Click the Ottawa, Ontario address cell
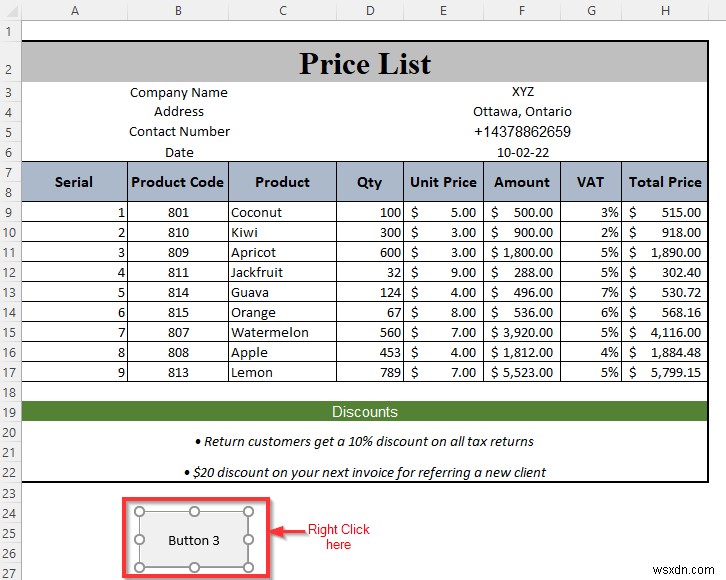Viewport: 726px width, 580px height. (x=522, y=112)
